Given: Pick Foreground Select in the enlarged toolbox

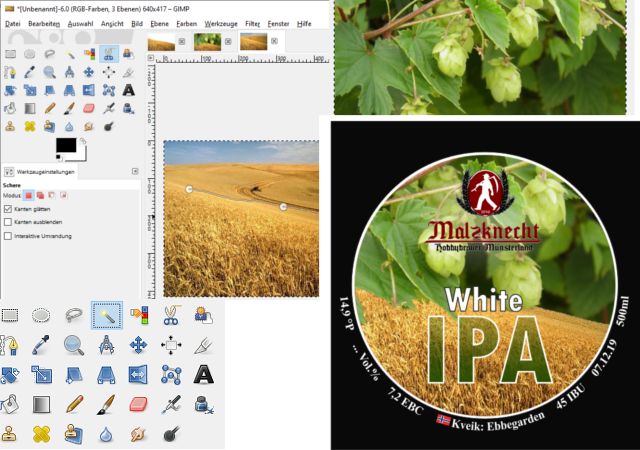Looking at the screenshot, I should pyautogui.click(x=204, y=315).
